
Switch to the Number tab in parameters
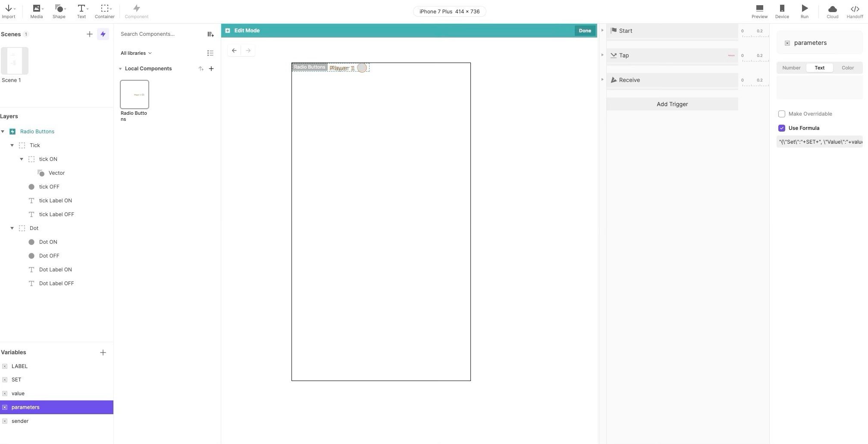coord(791,67)
